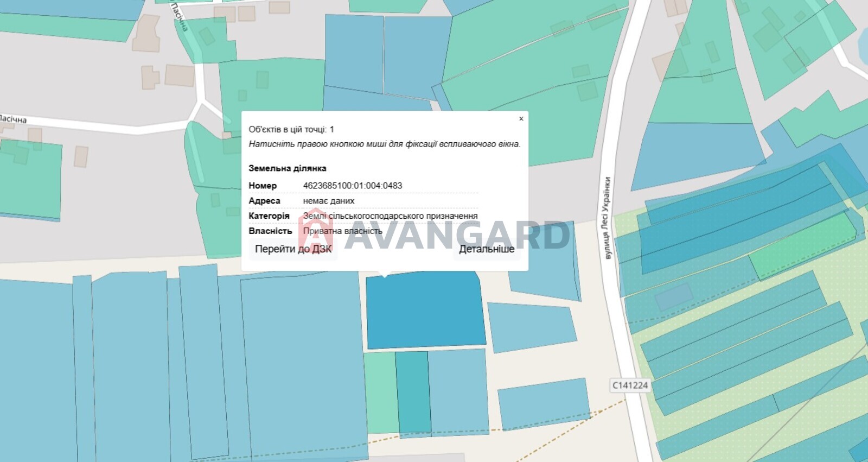868x462 pixels.
Task: Click the 'Землі сільськогосподарського призначення' category value
Action: point(390,216)
